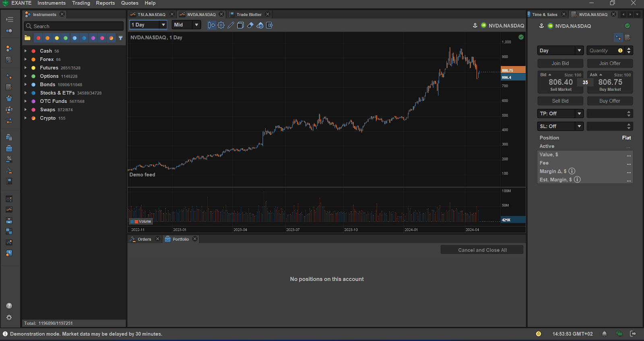
Task: Close the Time & Sales tab
Action: tap(563, 14)
